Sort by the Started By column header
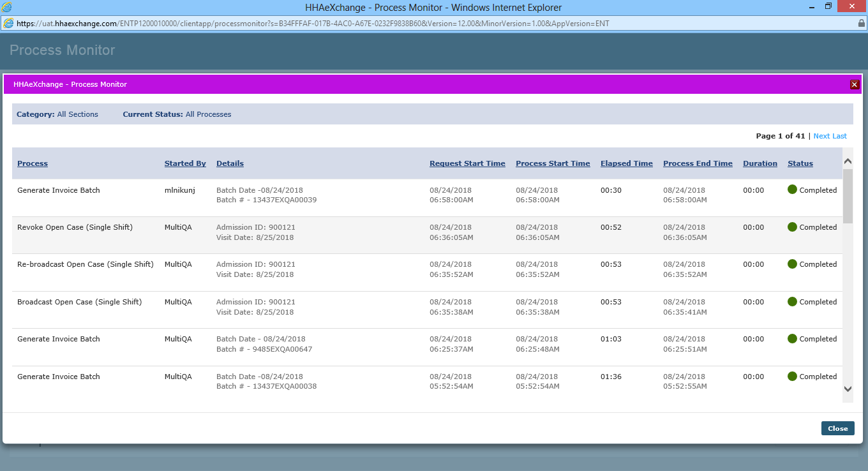 pyautogui.click(x=185, y=163)
